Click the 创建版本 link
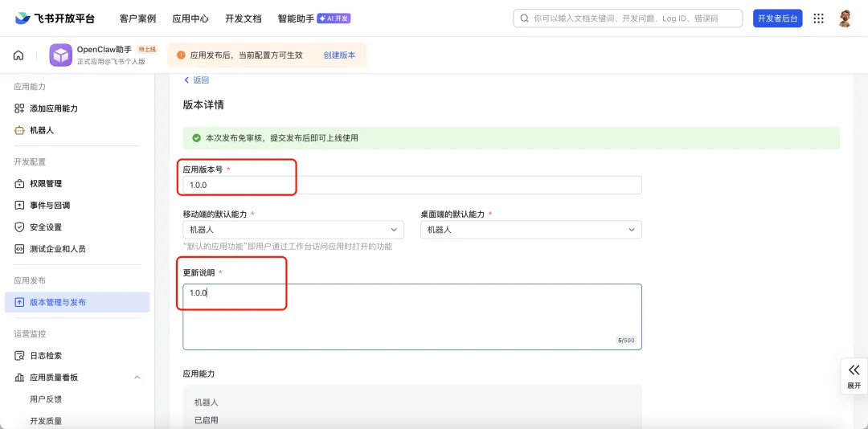Viewport: 868px width, 429px height. click(339, 55)
